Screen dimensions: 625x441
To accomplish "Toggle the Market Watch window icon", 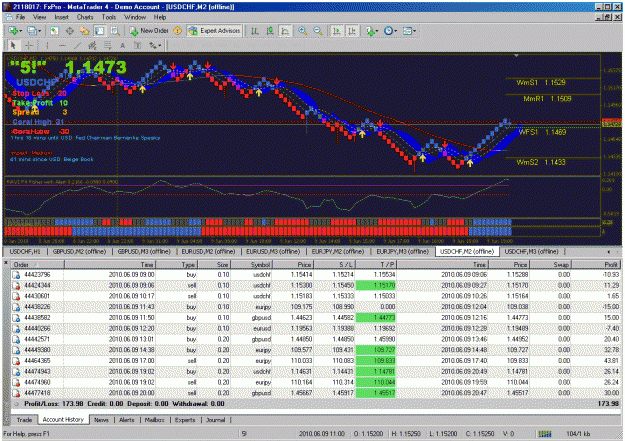I will click(54, 31).
